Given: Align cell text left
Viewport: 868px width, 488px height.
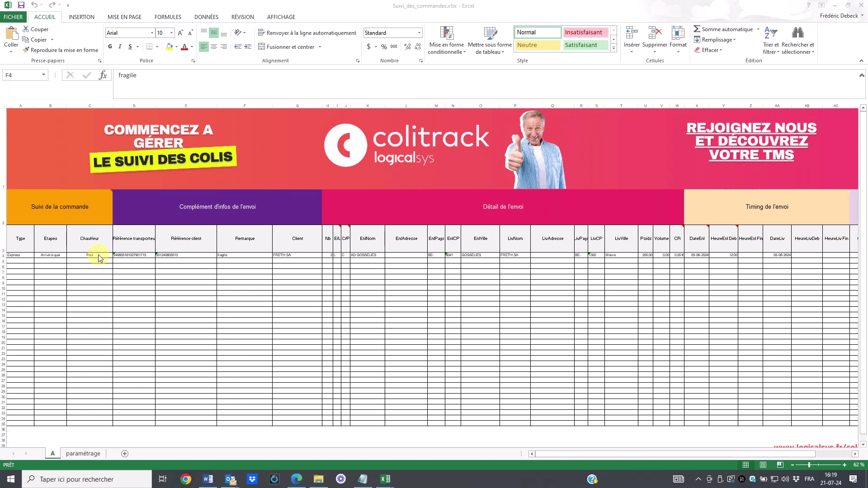Looking at the screenshot, I should tap(204, 47).
